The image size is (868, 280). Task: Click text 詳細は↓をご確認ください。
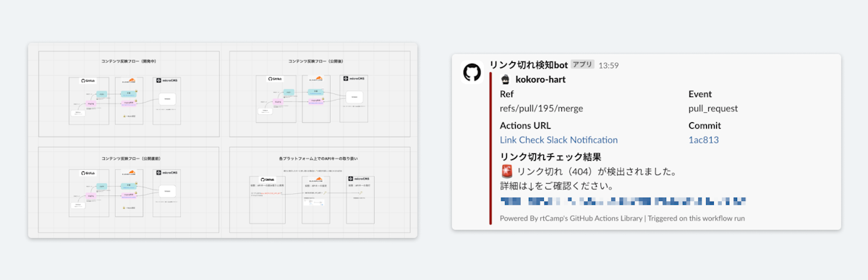557,186
